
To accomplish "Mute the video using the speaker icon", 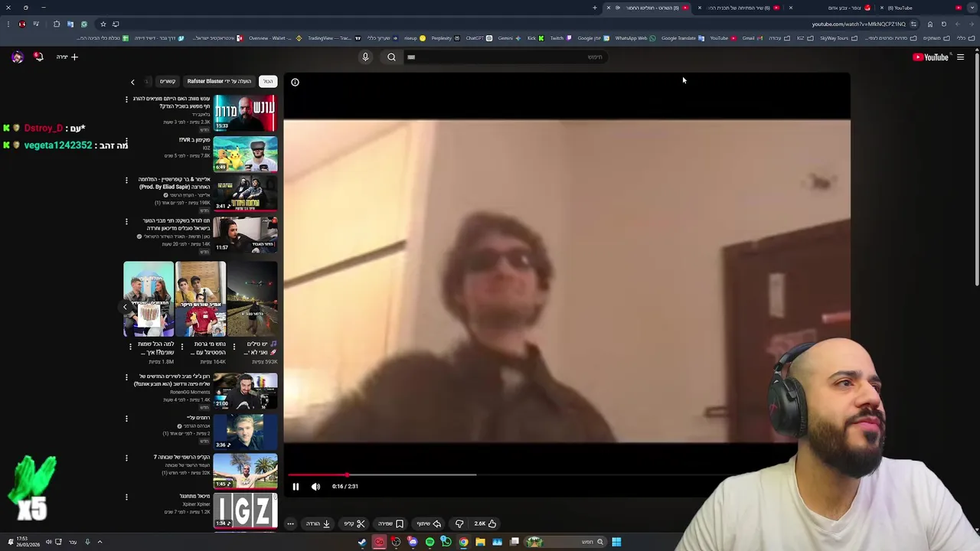I will (x=315, y=487).
